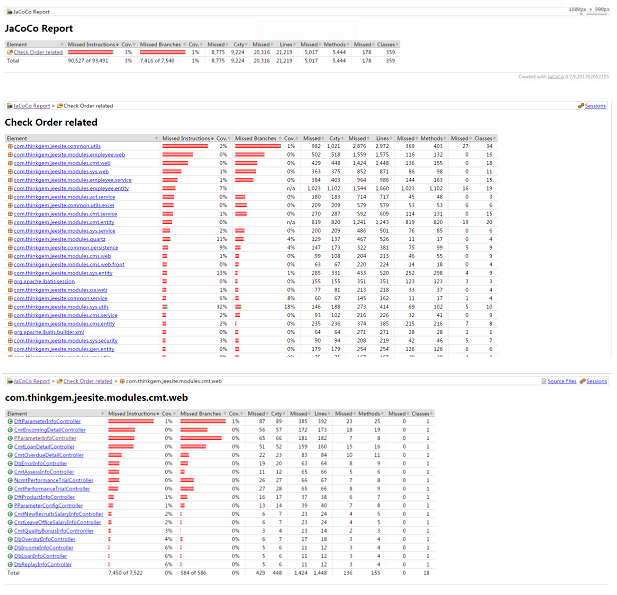Click class icon beside PParameterInfoController
Image resolution: width=617 pixels, height=595 pixels.
click(10, 438)
